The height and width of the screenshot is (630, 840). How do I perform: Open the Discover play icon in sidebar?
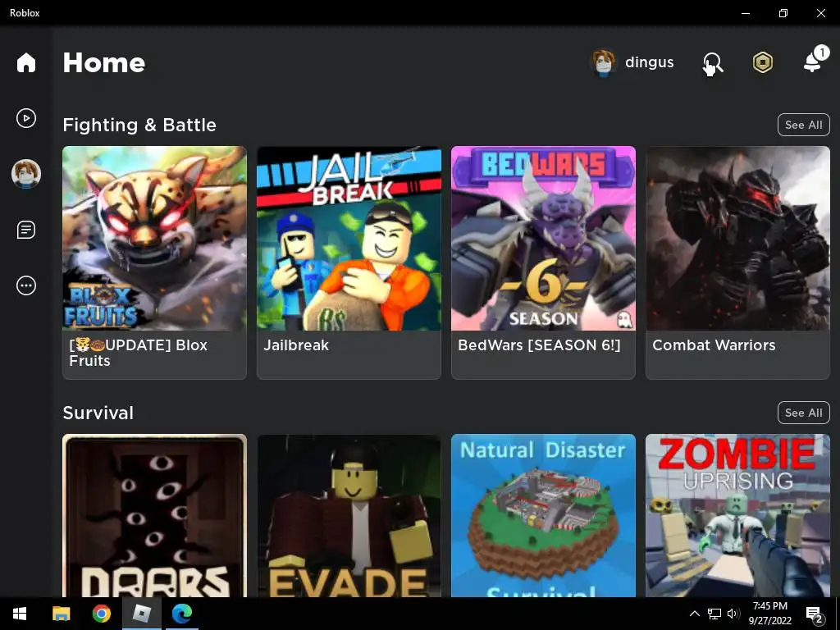[x=25, y=118]
